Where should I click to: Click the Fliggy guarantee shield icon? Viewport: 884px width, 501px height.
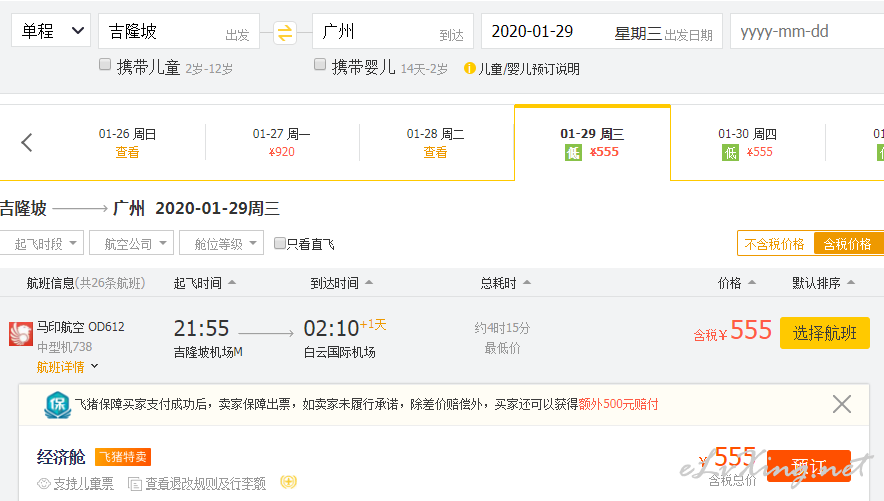(58, 405)
